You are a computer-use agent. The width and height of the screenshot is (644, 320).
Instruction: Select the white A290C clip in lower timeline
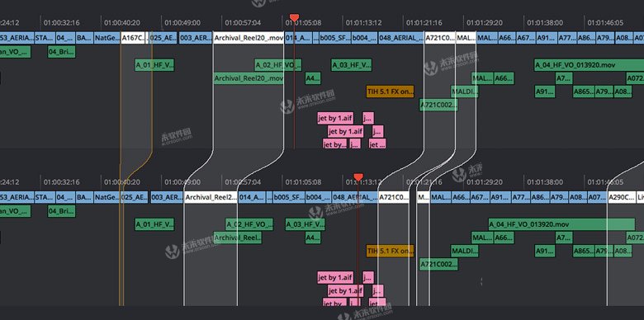622,197
